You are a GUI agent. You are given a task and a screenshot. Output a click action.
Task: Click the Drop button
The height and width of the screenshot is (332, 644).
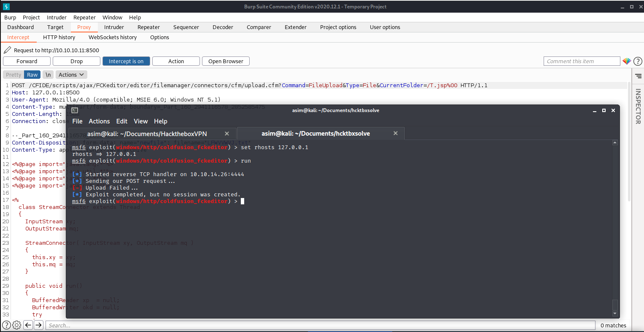pyautogui.click(x=76, y=61)
